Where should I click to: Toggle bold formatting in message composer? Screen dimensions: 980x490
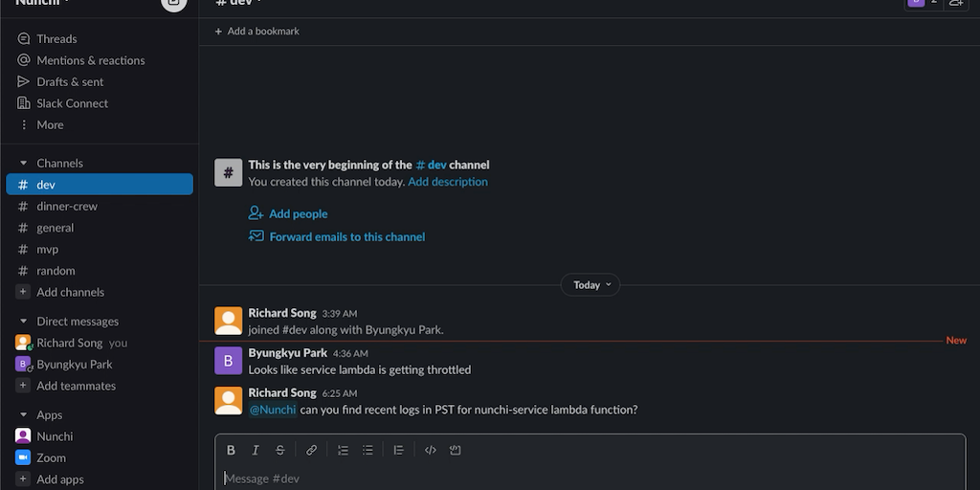tap(231, 450)
